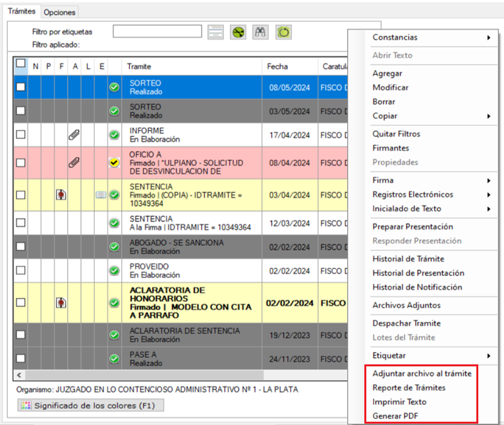This screenshot has height=425, width=504.
Task: Tick the select-all checkbox in the table header
Action: click(21, 65)
